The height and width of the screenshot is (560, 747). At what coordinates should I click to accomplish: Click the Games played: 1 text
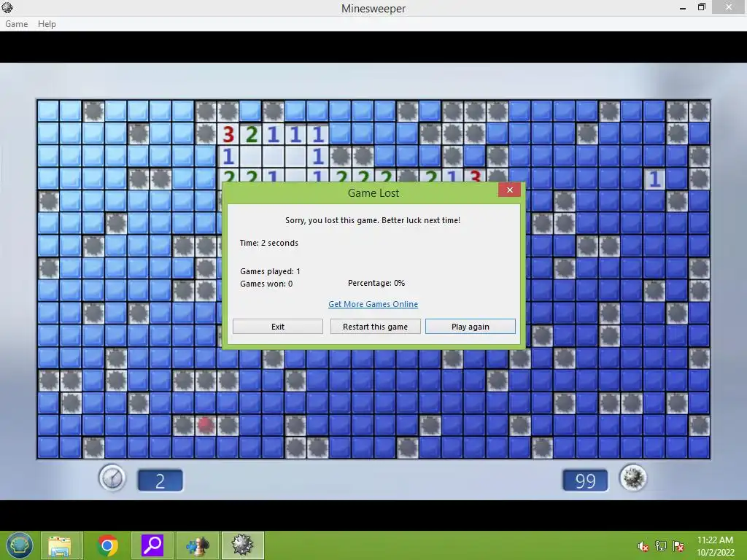point(270,271)
